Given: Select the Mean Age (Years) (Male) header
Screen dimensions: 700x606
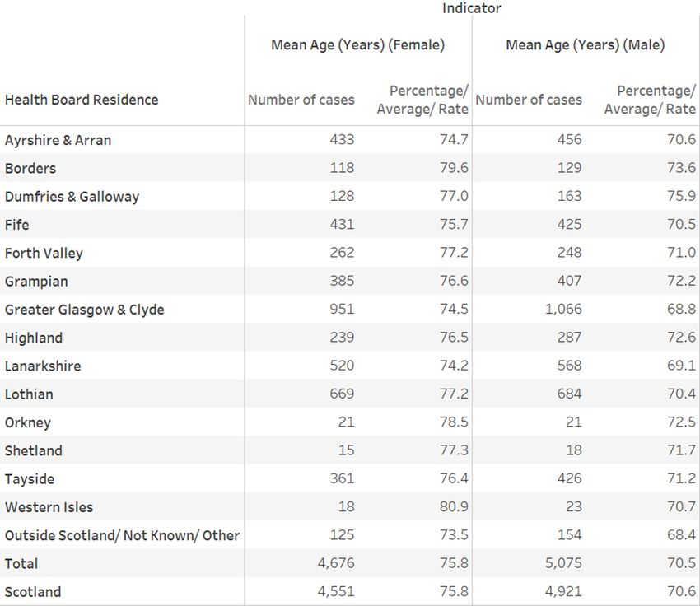Looking at the screenshot, I should click(586, 44).
